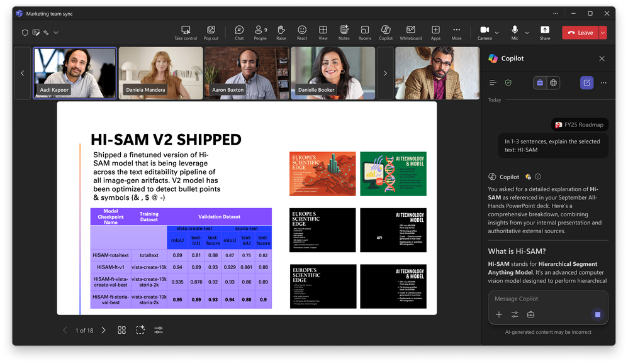This screenshot has height=364, width=628.
Task: Click the info icon beside Copilot label
Action: coord(538,177)
